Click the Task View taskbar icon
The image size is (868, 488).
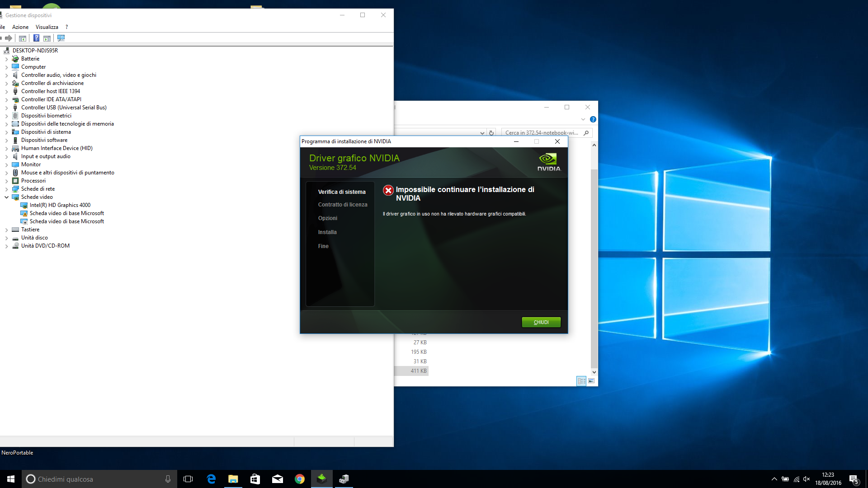pos(188,479)
